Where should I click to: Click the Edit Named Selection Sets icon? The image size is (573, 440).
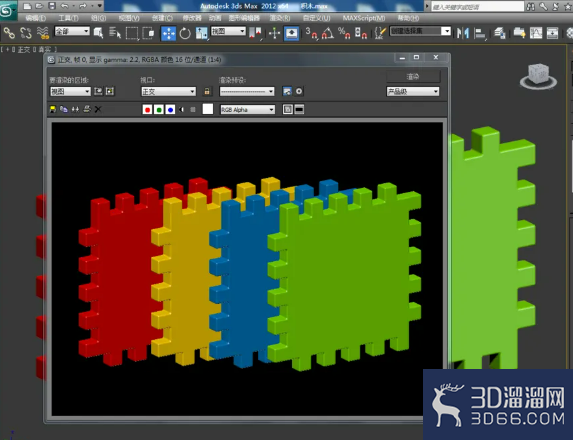coord(380,33)
